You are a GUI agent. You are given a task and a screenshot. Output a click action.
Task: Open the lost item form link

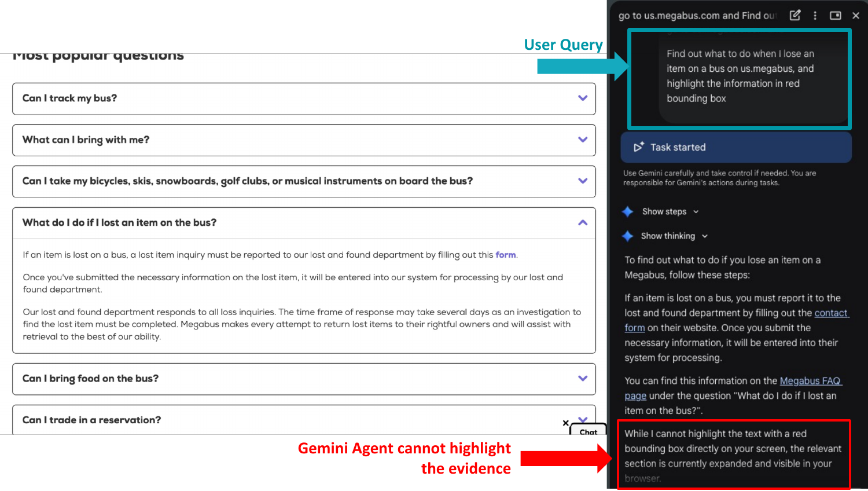click(x=505, y=255)
